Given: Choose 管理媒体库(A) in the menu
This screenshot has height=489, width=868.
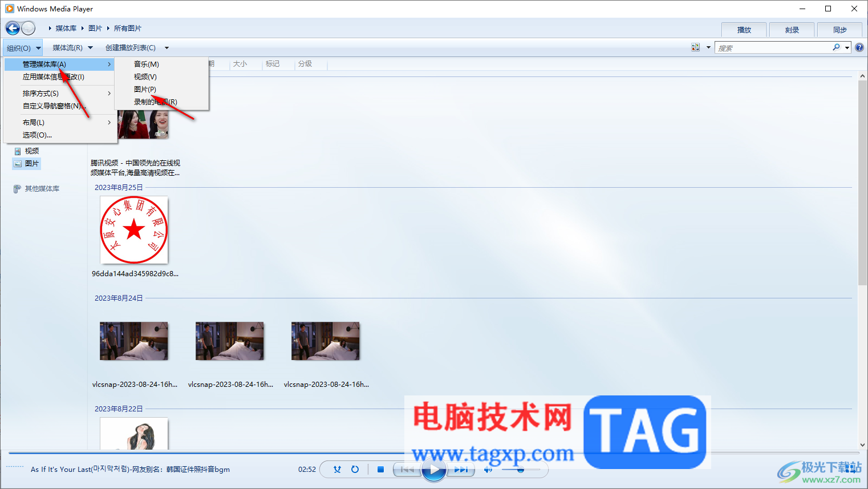Looking at the screenshot, I should pos(59,64).
